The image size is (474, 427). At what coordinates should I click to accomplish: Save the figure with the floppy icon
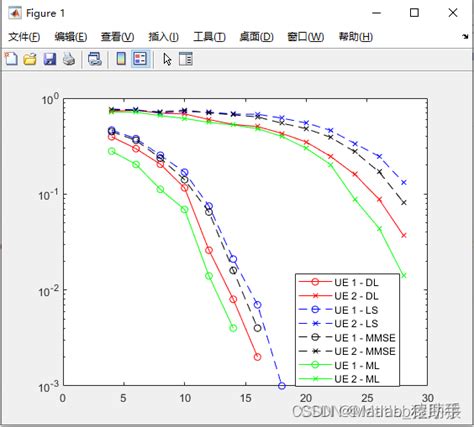[x=50, y=59]
